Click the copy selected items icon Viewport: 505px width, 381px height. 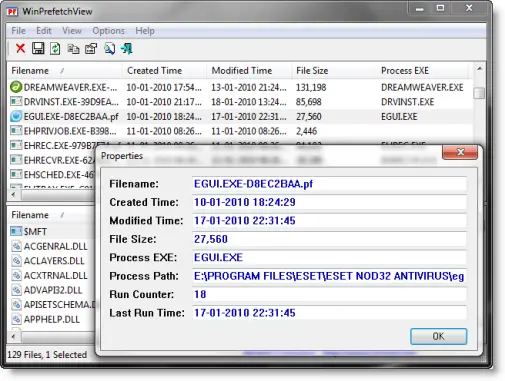tap(73, 49)
